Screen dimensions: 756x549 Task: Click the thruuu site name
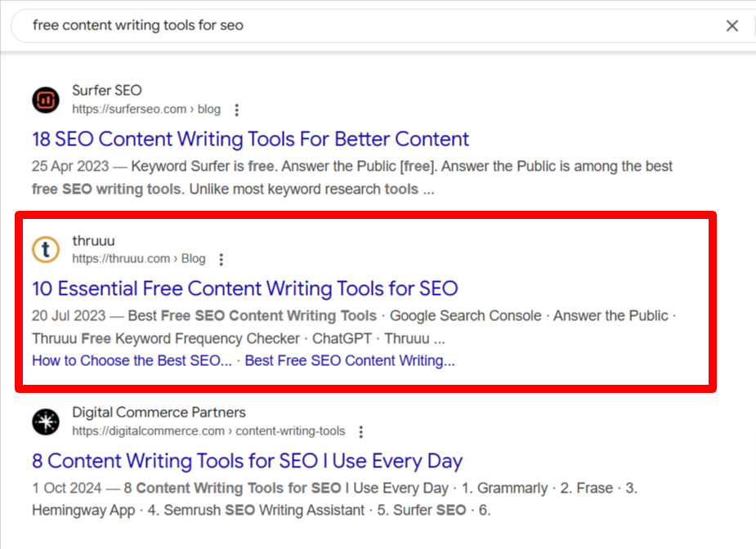pos(93,240)
